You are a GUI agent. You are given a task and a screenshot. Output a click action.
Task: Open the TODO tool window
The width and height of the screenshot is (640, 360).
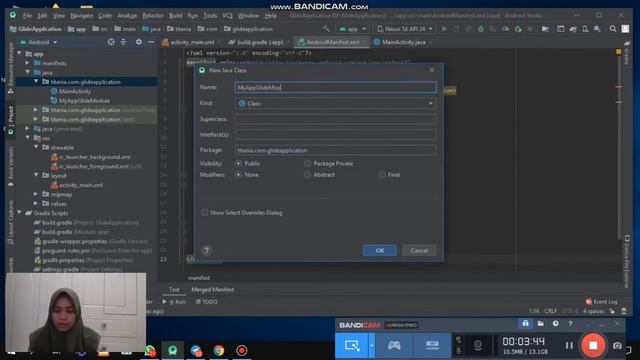206,302
